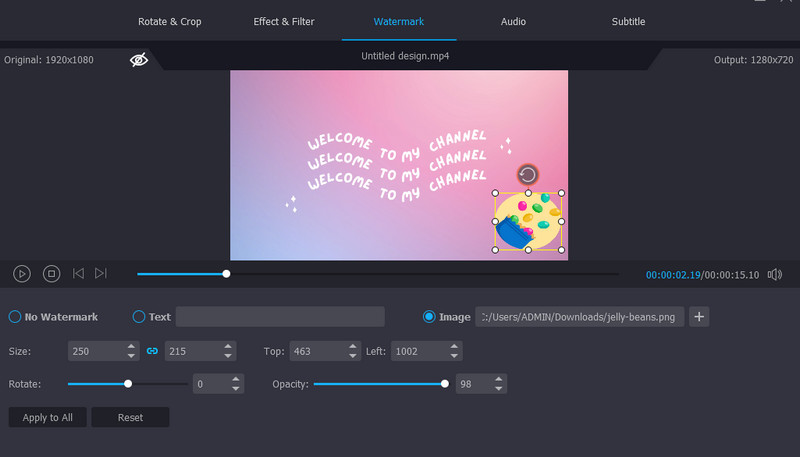This screenshot has height=457, width=800.
Task: Click the Play button
Action: coord(22,273)
